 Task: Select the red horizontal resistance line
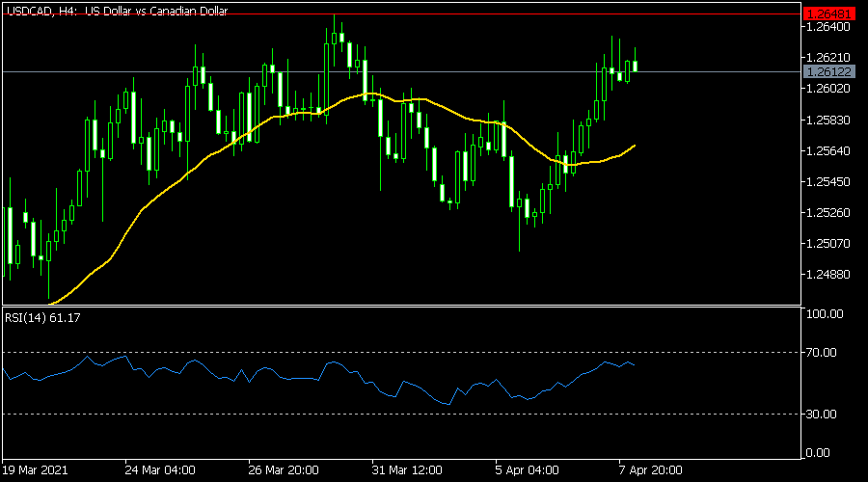(401, 13)
